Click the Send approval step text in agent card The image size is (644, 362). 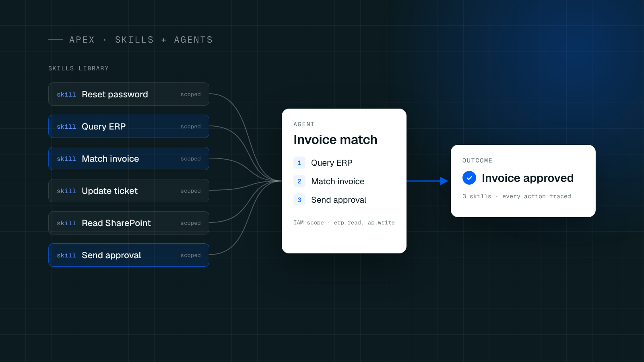pyautogui.click(x=339, y=200)
